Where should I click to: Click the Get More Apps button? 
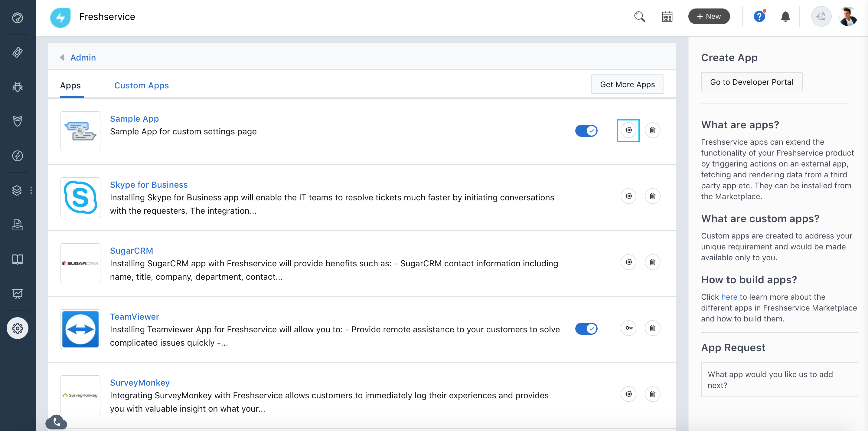[x=627, y=84]
